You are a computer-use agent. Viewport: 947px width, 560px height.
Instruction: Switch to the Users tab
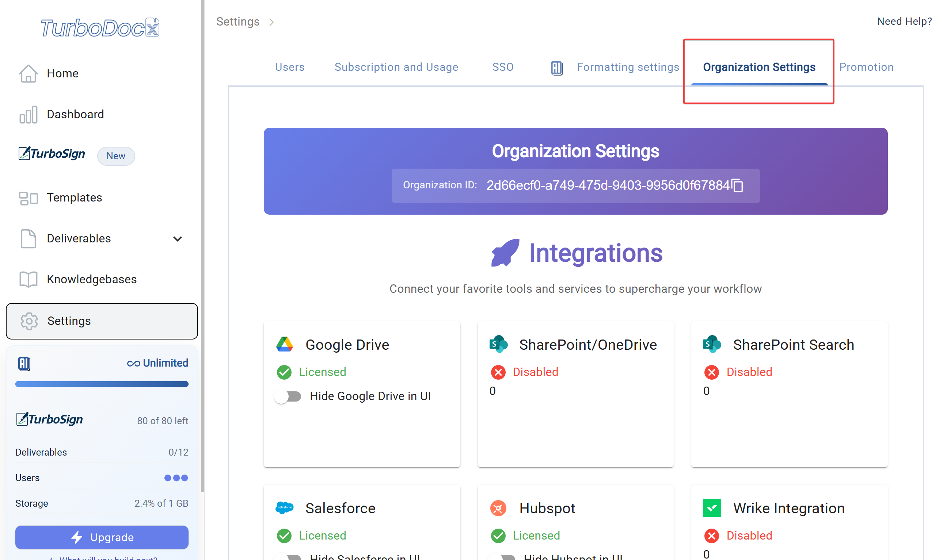pos(290,67)
